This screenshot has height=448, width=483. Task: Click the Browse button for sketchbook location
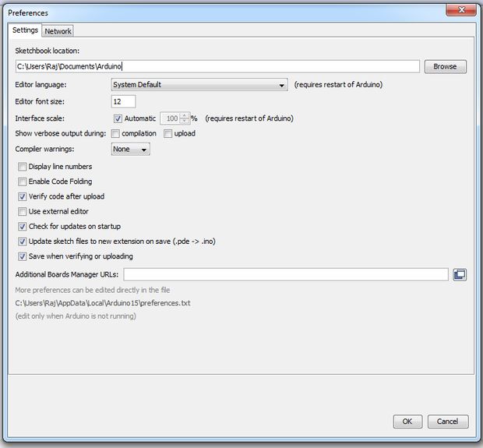(446, 66)
